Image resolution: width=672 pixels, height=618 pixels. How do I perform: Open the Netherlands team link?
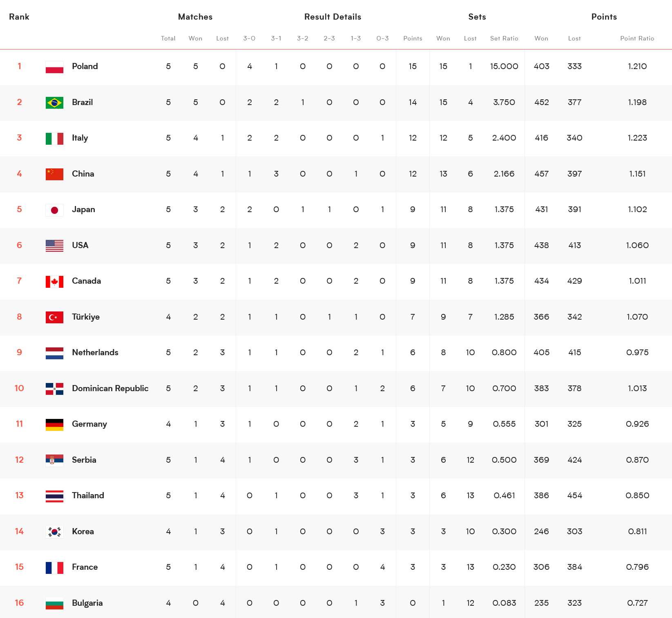(95, 353)
